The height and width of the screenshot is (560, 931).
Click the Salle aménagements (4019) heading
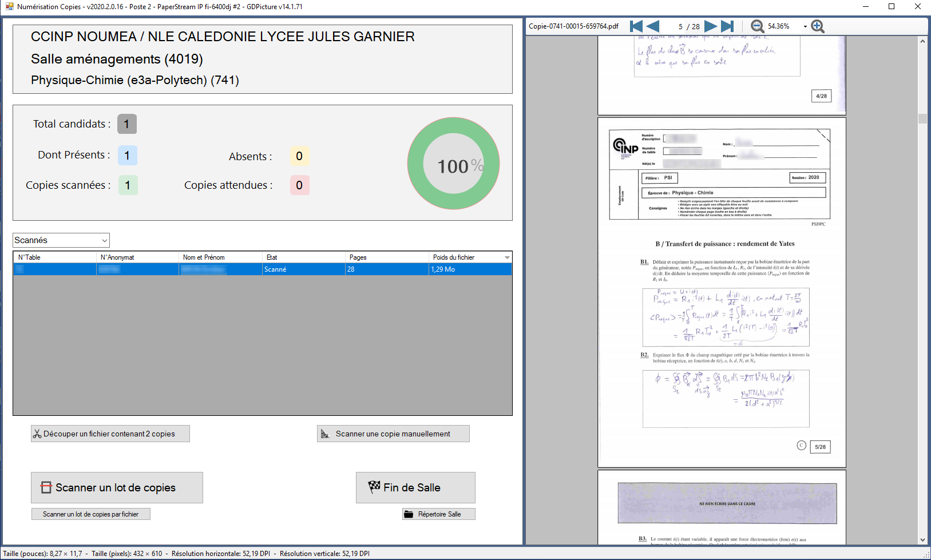[117, 59]
